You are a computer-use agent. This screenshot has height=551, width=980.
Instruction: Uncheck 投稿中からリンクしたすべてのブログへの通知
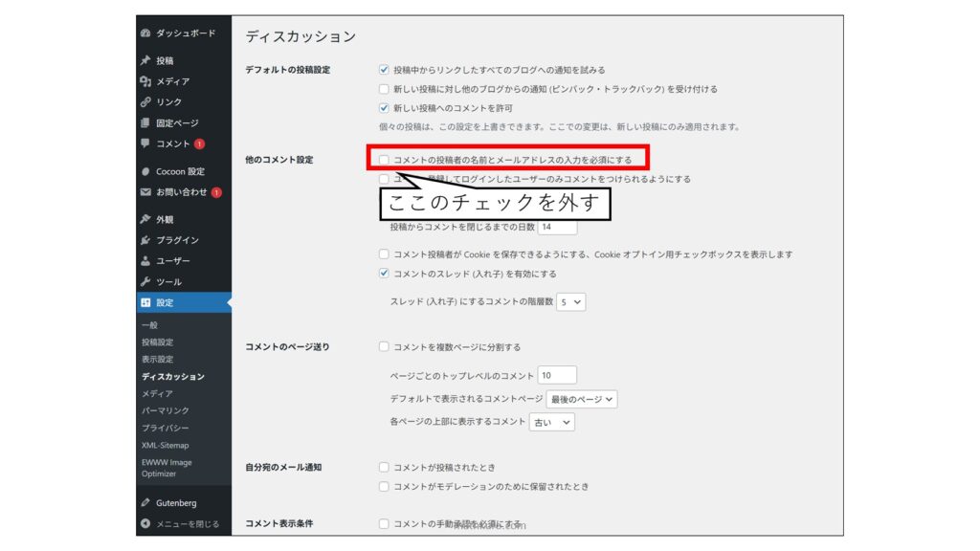pyautogui.click(x=384, y=70)
